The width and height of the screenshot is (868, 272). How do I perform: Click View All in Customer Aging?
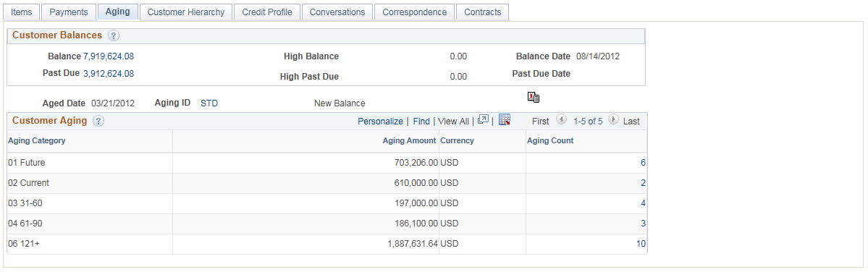click(453, 121)
